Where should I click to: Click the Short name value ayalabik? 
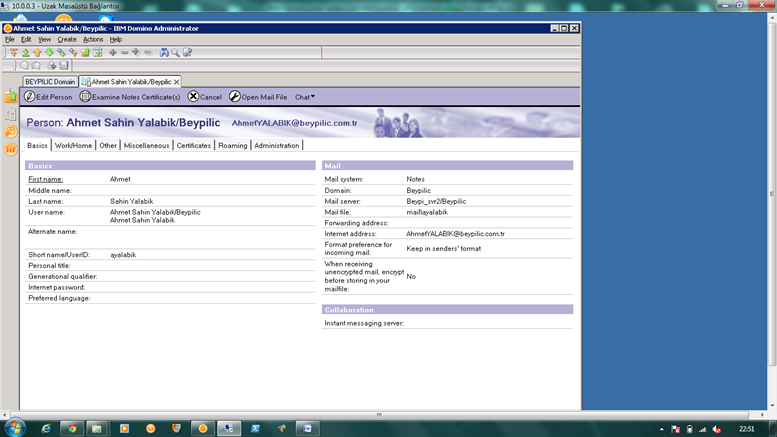(x=123, y=255)
